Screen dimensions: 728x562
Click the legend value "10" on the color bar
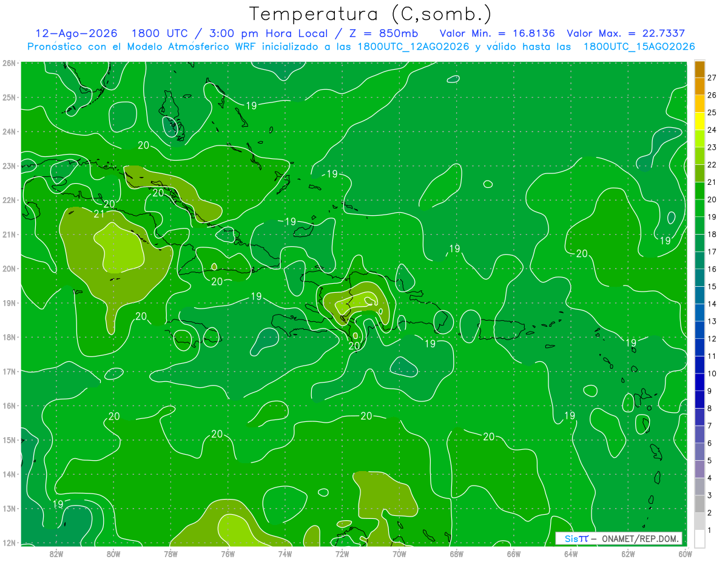click(712, 373)
